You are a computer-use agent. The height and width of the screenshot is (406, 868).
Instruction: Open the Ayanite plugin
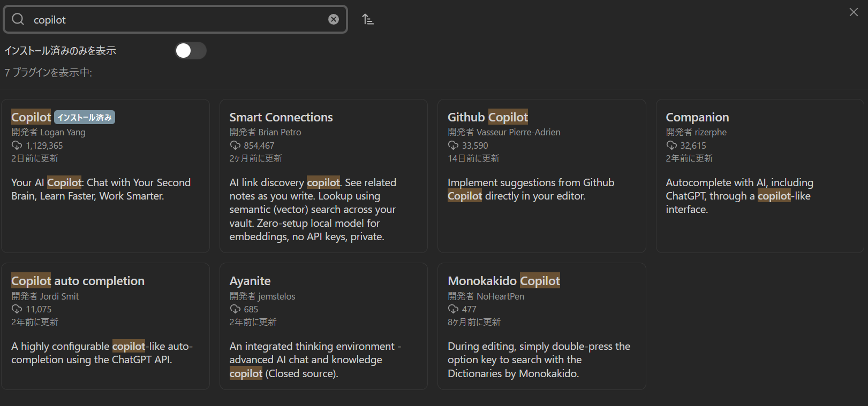(323, 326)
